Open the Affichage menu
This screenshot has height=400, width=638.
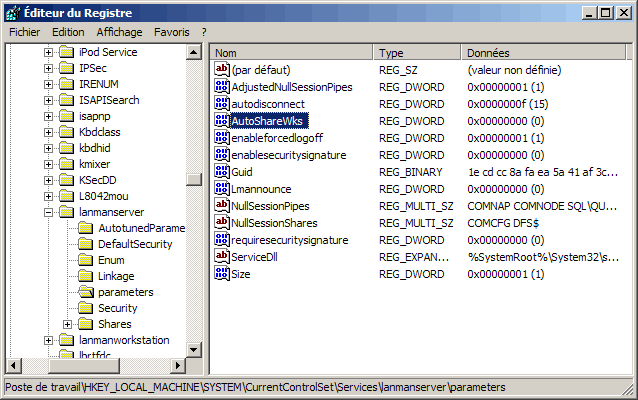point(119,32)
